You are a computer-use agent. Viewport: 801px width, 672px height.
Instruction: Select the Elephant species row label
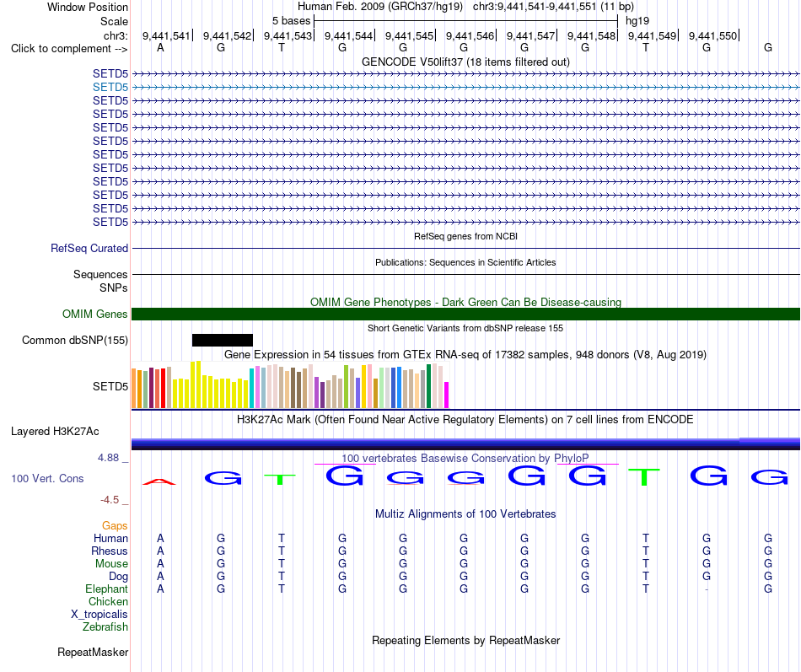[x=106, y=589]
